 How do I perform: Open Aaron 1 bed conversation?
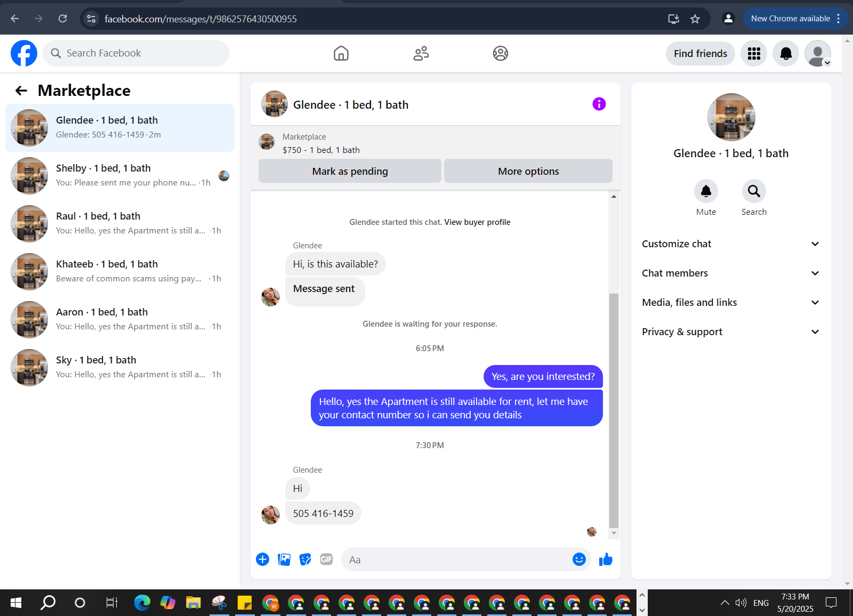120,320
